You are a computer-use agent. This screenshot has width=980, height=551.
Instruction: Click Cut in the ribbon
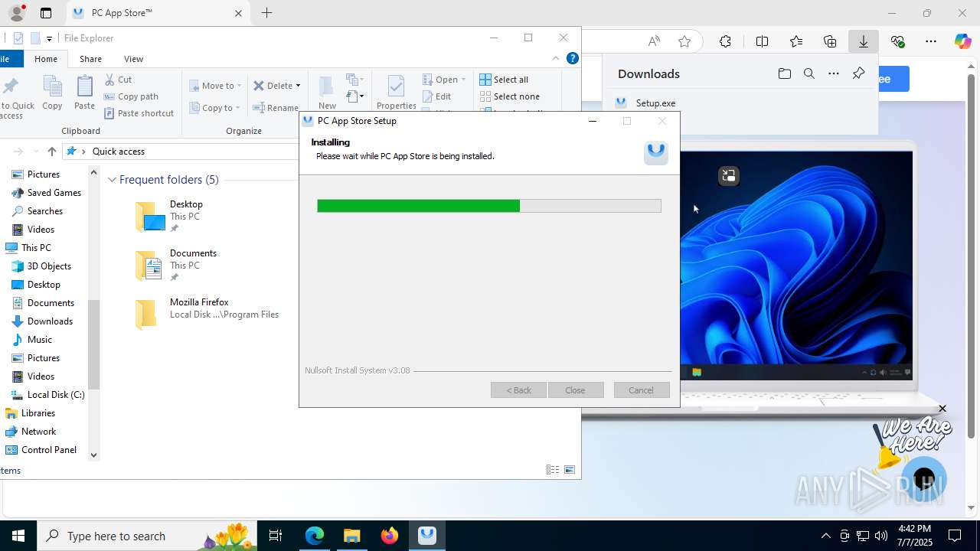pyautogui.click(x=118, y=80)
